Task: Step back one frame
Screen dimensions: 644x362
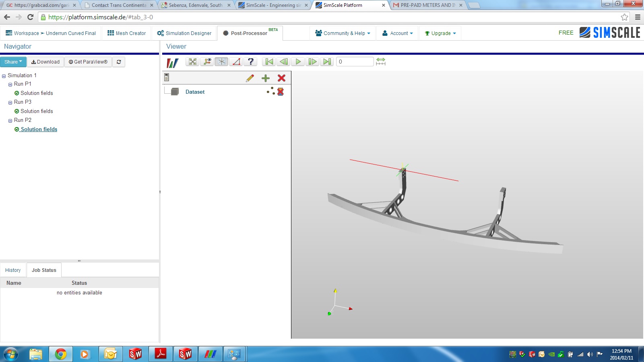Action: pyautogui.click(x=284, y=62)
